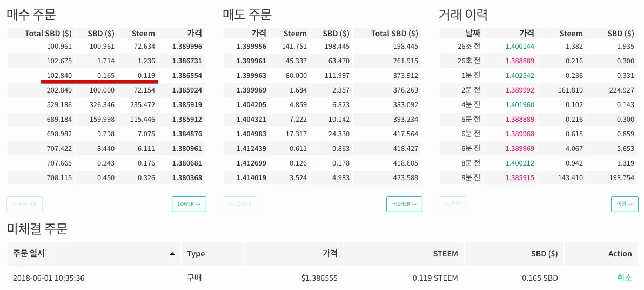Select buy order priced 1.389996
Image resolution: width=644 pixels, height=290 pixels.
[x=187, y=47]
